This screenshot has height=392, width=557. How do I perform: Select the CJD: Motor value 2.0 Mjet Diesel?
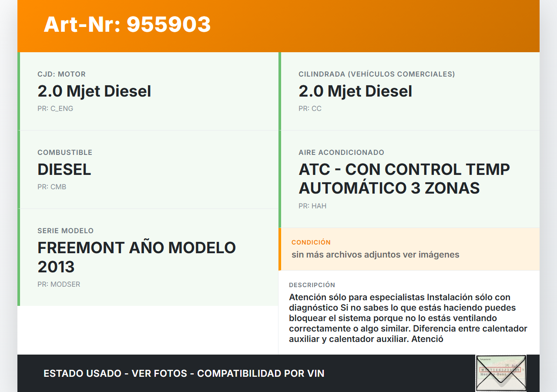[x=94, y=91]
